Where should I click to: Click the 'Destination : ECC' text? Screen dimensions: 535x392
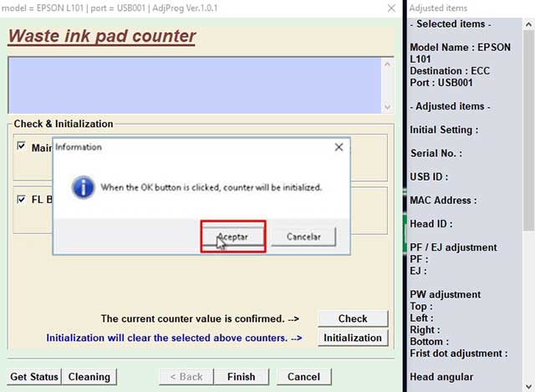pyautogui.click(x=450, y=71)
